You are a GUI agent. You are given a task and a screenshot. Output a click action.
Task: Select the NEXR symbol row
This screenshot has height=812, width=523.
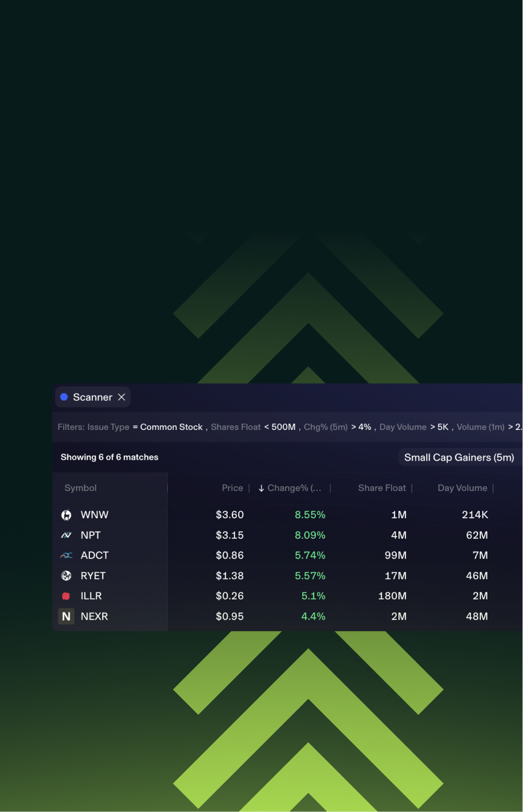[x=95, y=617]
